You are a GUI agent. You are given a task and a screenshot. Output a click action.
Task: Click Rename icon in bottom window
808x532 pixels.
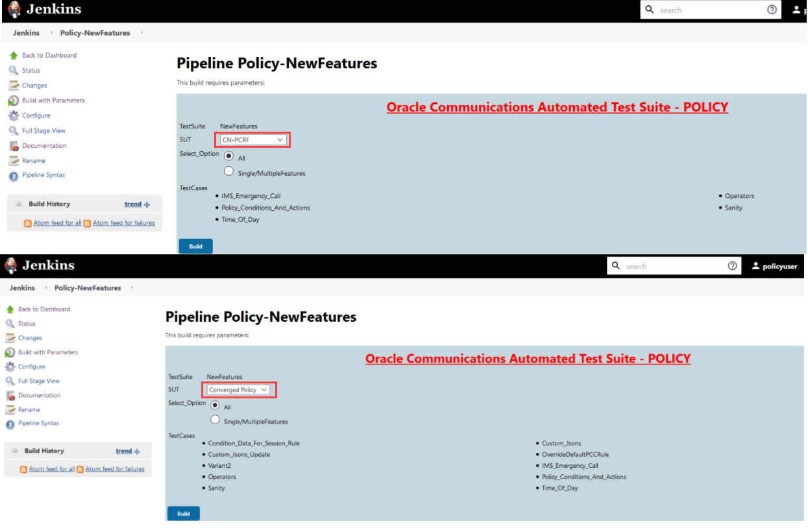pos(10,410)
